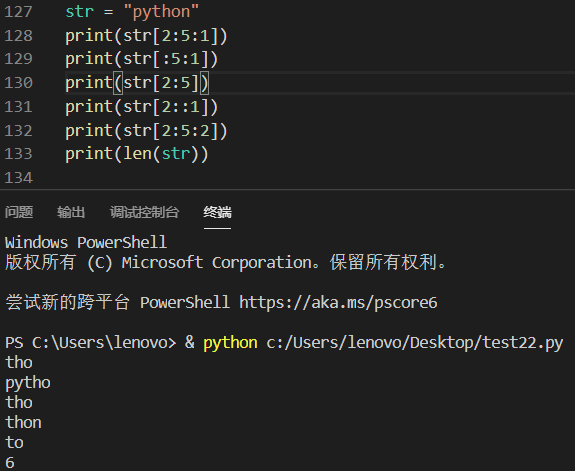
Task: Click the "Windows PowerShell" terminal header text
Action: point(86,243)
